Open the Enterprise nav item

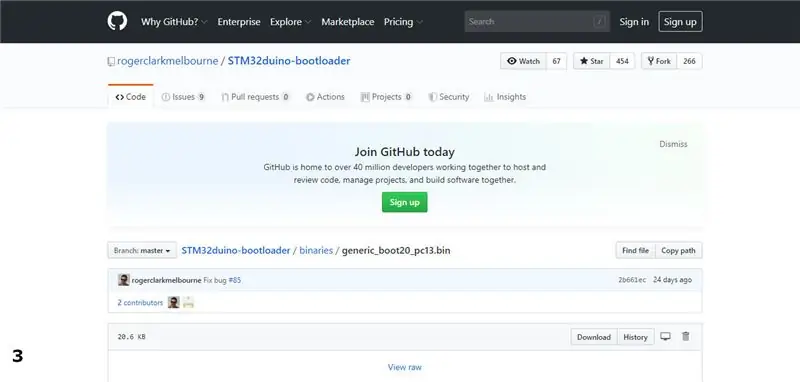pos(239,22)
